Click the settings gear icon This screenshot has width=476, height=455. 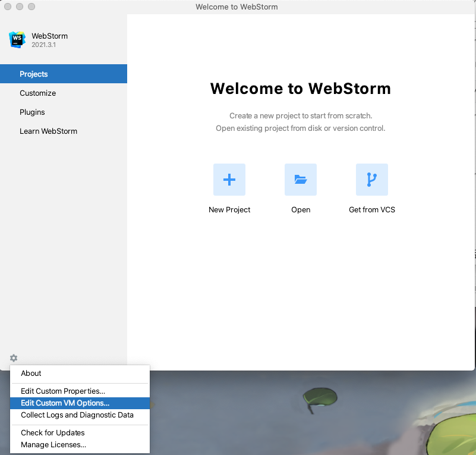[x=14, y=358]
